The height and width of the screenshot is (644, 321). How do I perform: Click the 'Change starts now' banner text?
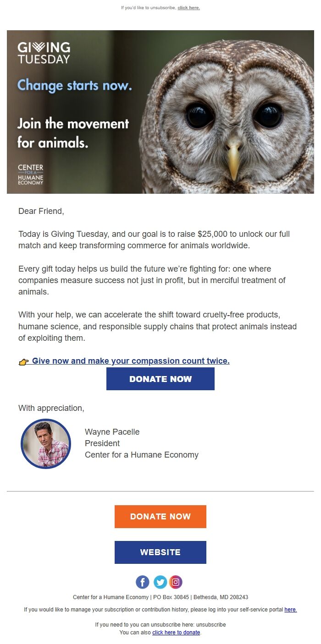[x=75, y=86]
